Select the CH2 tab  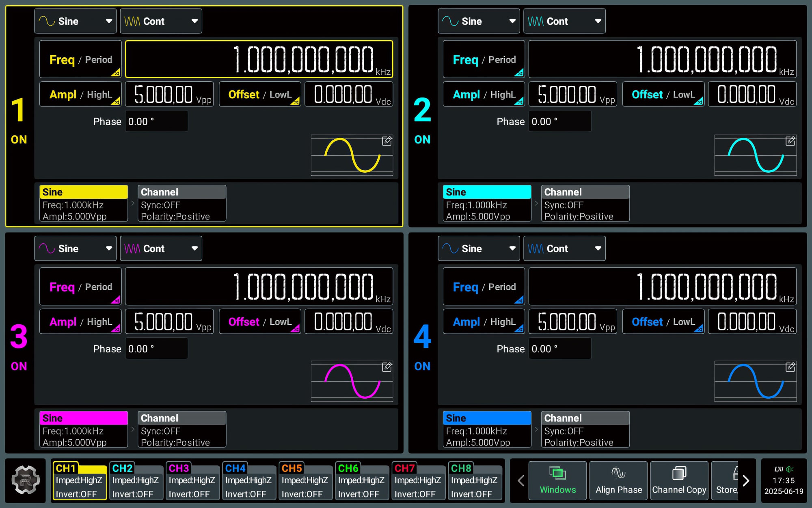point(136,481)
